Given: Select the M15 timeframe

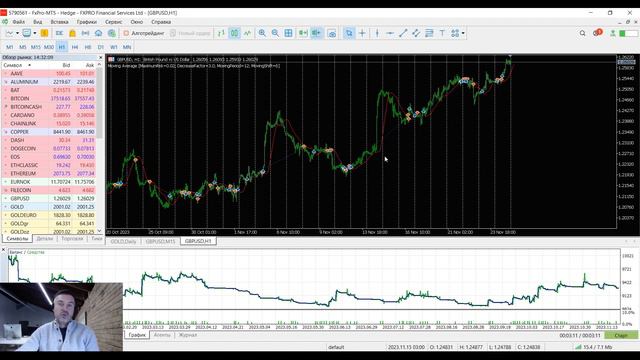Looking at the screenshot, I should pyautogui.click(x=36, y=47).
